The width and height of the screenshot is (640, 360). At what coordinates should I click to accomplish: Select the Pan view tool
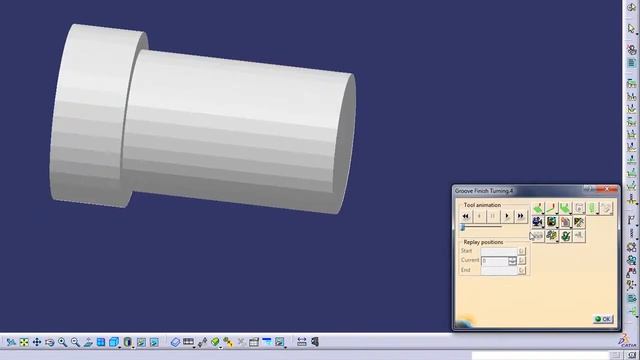(x=37, y=342)
